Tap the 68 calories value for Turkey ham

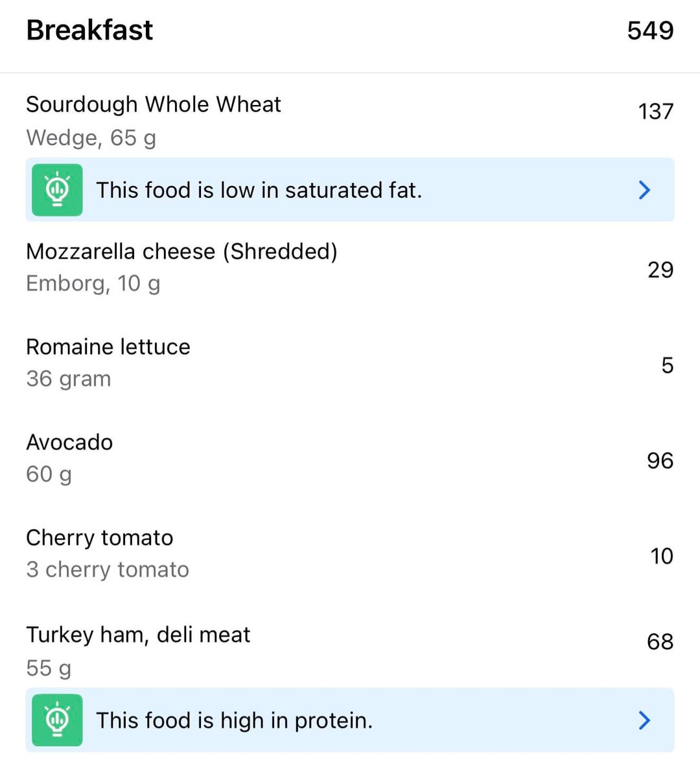coord(660,641)
